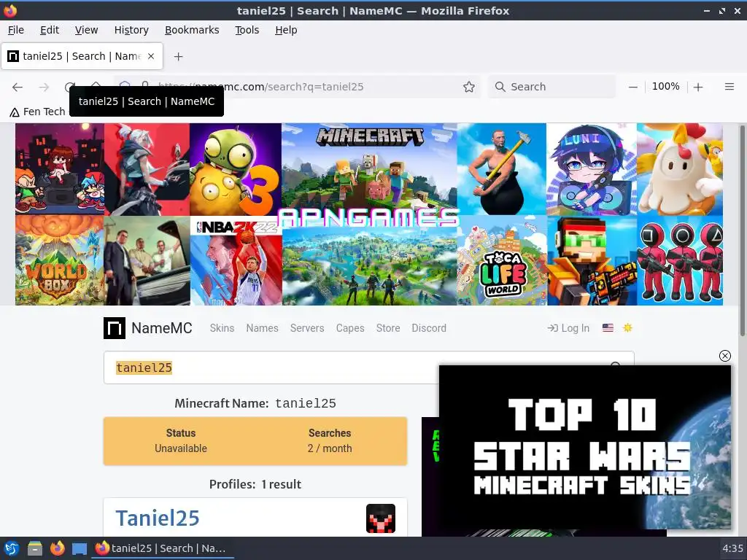Close the taniel25 NameMC tab

(x=151, y=56)
